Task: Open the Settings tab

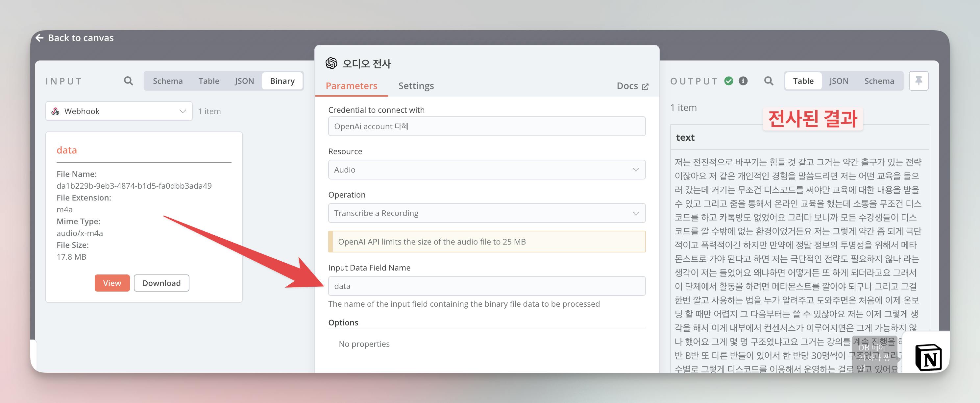Action: pos(416,86)
